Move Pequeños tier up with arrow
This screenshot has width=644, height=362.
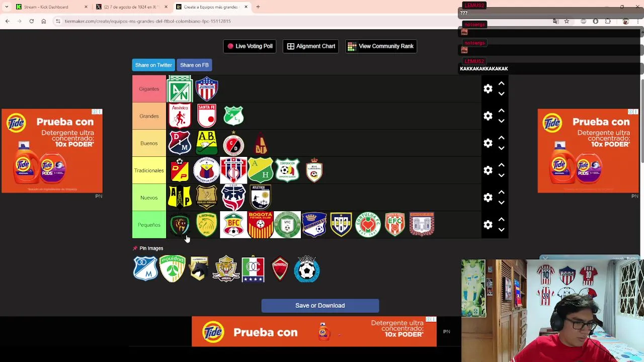tap(501, 219)
